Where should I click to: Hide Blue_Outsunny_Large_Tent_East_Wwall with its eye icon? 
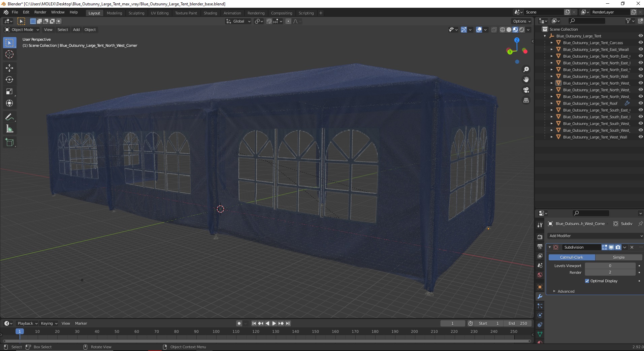640,50
